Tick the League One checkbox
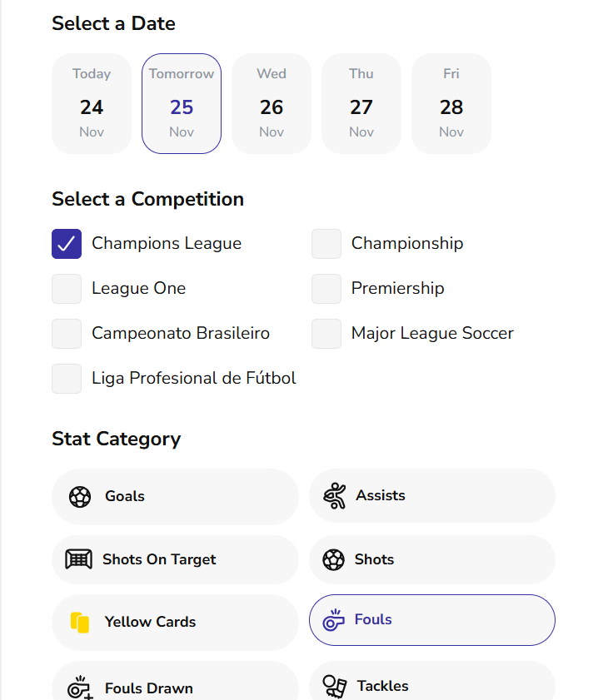Image resolution: width=603 pixels, height=700 pixels. tap(67, 289)
